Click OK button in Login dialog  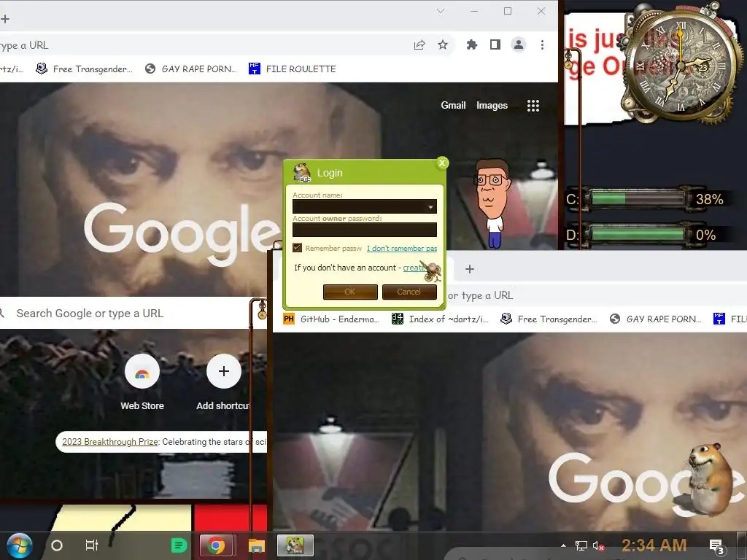[x=350, y=292]
